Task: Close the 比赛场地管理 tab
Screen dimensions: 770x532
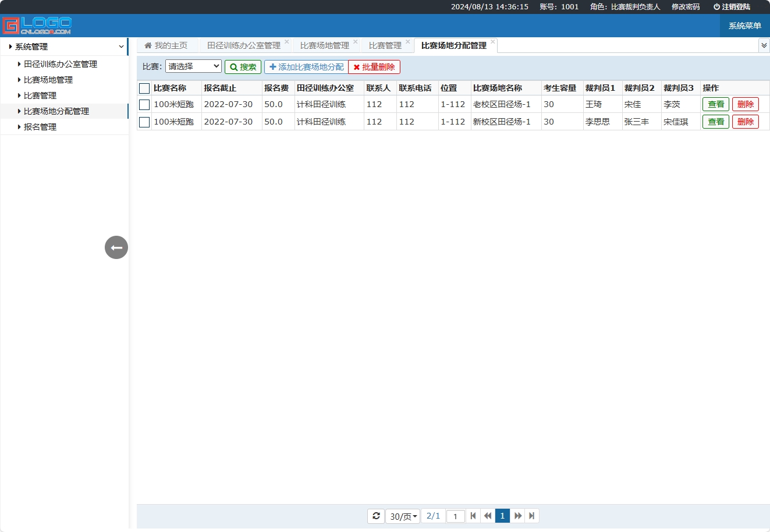Action: click(356, 42)
